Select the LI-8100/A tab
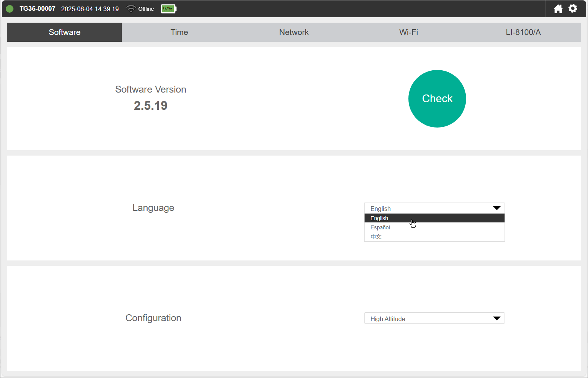 pos(523,32)
